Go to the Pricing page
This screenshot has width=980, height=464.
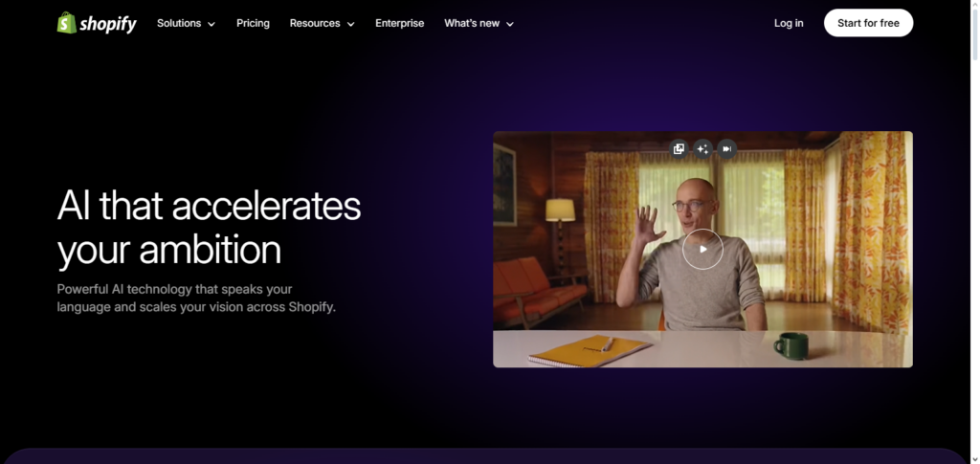coord(253,23)
